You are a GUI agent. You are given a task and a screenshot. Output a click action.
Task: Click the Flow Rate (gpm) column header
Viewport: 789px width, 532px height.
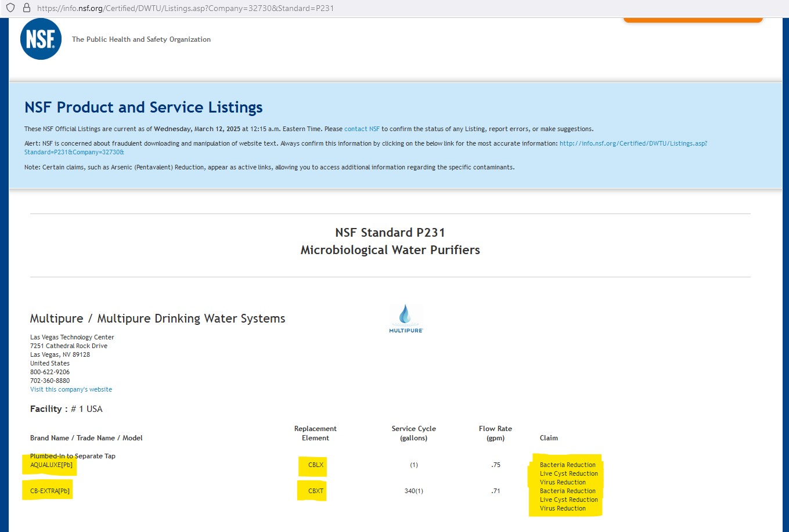point(495,433)
